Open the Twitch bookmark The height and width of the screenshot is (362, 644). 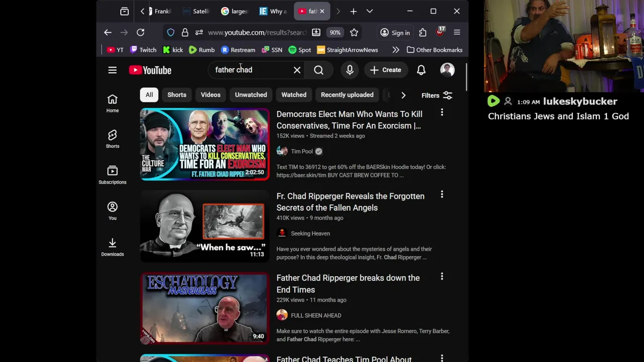coord(143,50)
